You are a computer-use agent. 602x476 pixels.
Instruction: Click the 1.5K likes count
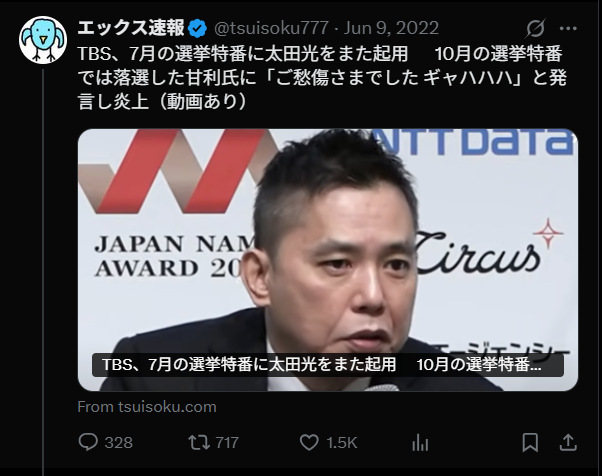pos(342,443)
